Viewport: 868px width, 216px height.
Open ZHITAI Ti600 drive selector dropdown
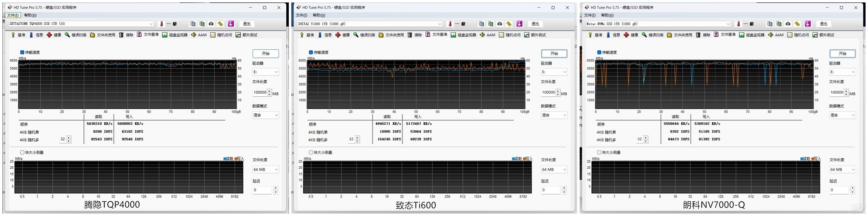(x=370, y=24)
